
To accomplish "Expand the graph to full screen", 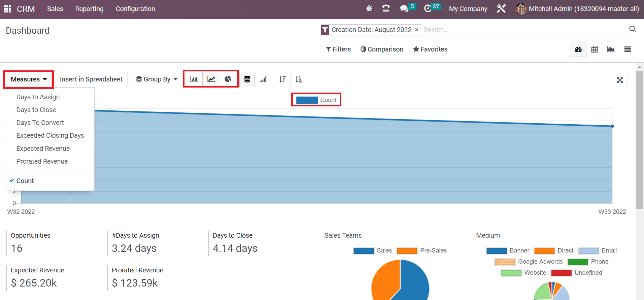I will click(x=619, y=80).
